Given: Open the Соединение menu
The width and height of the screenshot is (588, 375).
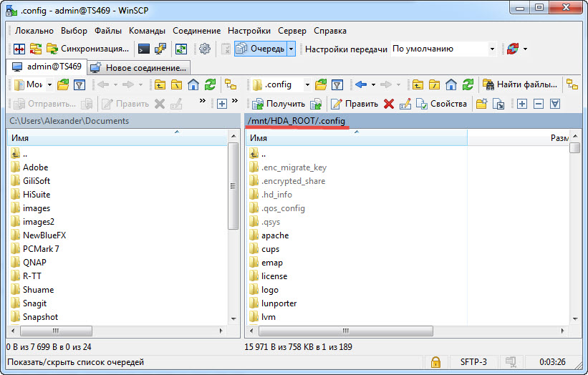Looking at the screenshot, I should click(x=196, y=31).
